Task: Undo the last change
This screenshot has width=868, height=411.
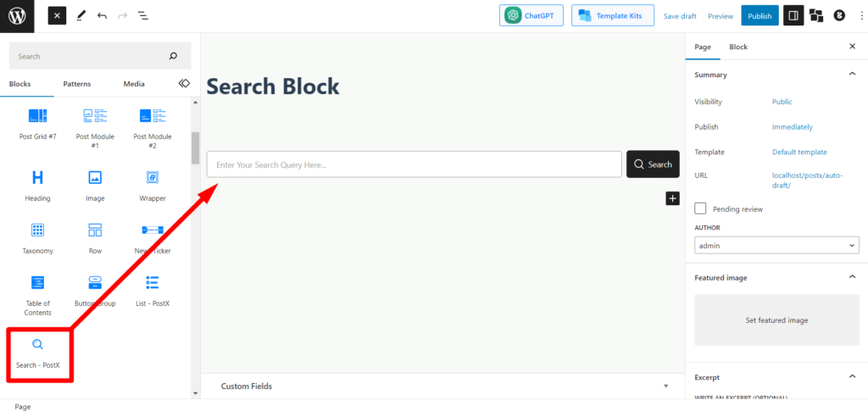Action: [x=102, y=16]
